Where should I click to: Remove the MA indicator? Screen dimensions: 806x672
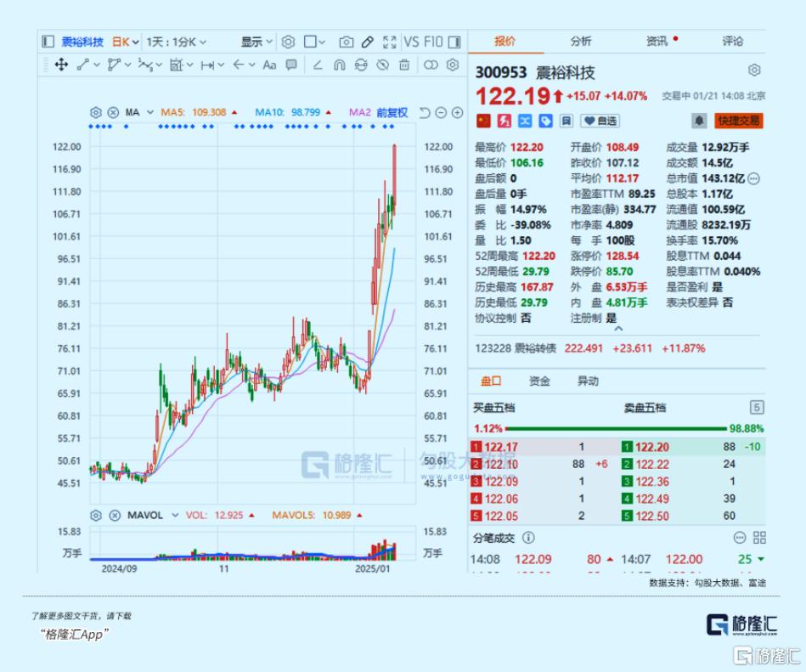(x=114, y=112)
